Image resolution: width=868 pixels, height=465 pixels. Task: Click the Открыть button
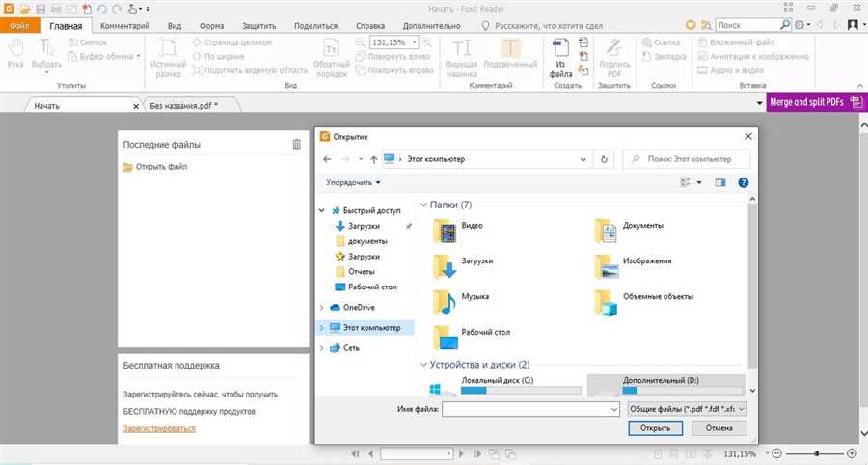[x=656, y=428]
